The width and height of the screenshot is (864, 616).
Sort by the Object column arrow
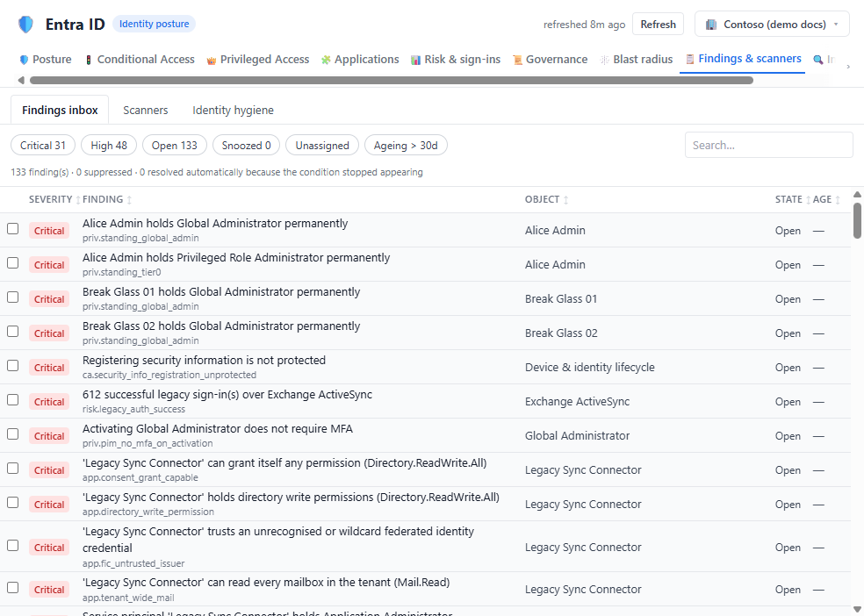[x=565, y=200]
